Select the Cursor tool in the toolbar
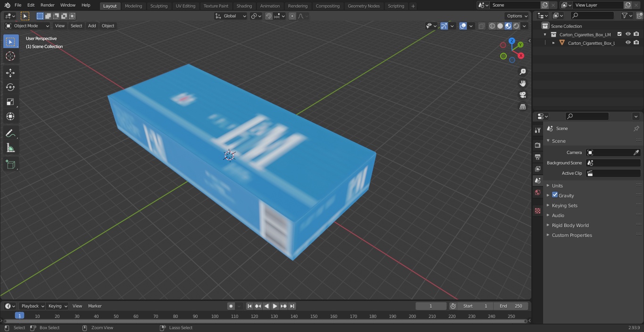This screenshot has height=332, width=644. point(10,56)
